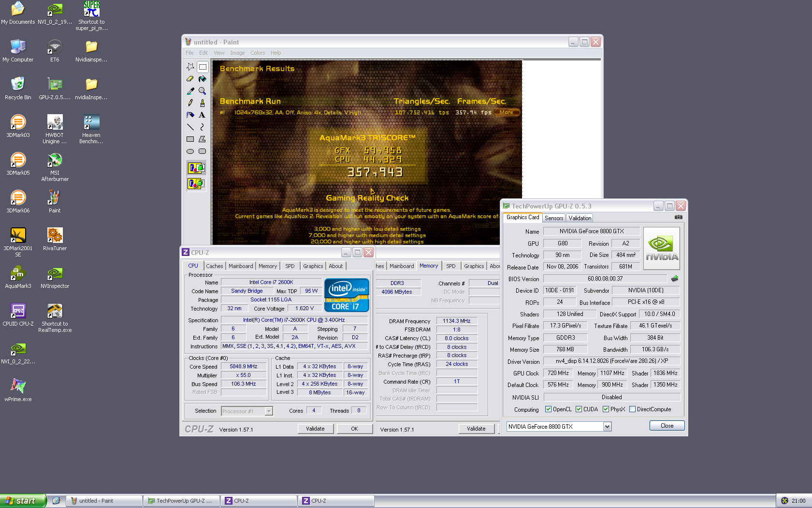
Task: Select the Rounded Rectangle tool
Action: coord(203,151)
